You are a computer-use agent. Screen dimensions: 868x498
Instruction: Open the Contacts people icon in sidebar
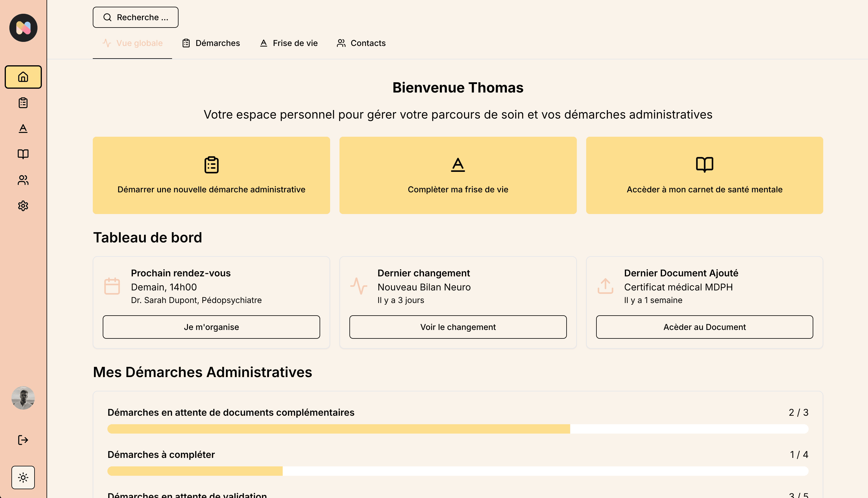coord(23,180)
